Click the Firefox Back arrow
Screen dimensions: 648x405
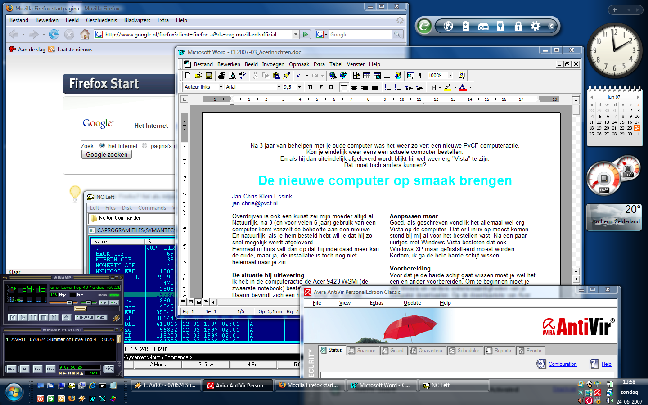point(14,34)
